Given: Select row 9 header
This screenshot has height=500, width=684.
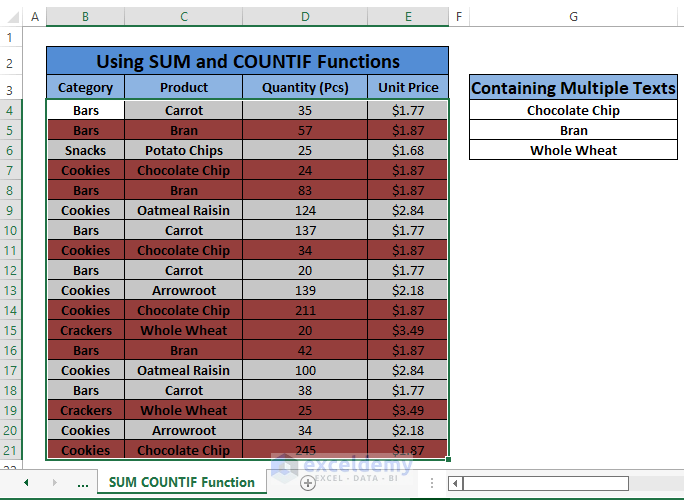Looking at the screenshot, I should (x=10, y=210).
